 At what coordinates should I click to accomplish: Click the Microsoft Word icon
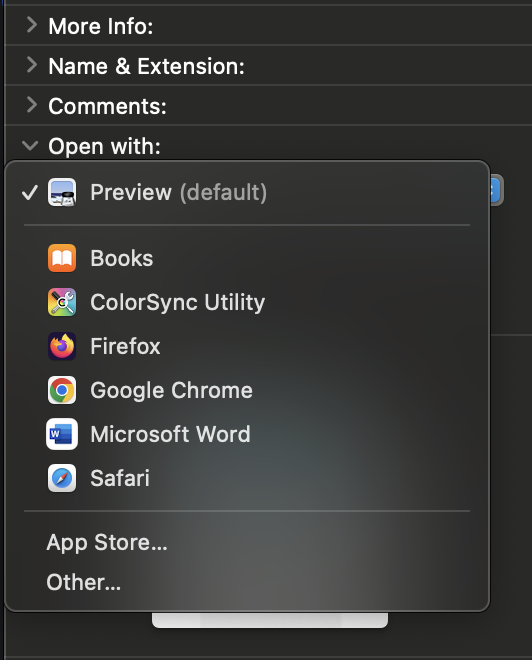pyautogui.click(x=62, y=434)
